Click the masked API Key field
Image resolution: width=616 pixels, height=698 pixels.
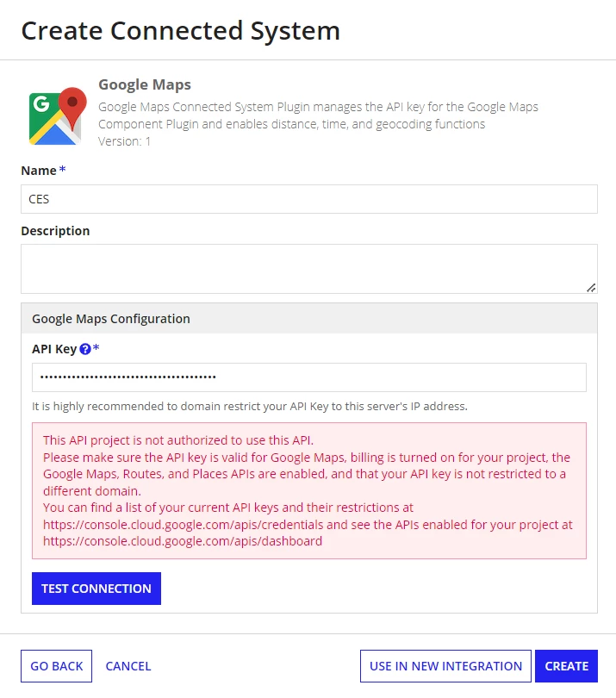[309, 377]
